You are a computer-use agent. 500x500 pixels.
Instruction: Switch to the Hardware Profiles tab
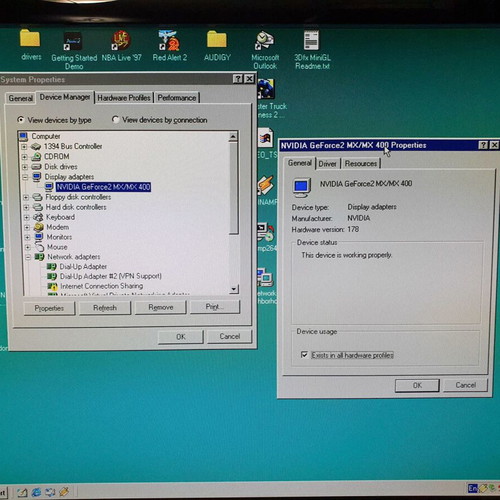(x=124, y=98)
